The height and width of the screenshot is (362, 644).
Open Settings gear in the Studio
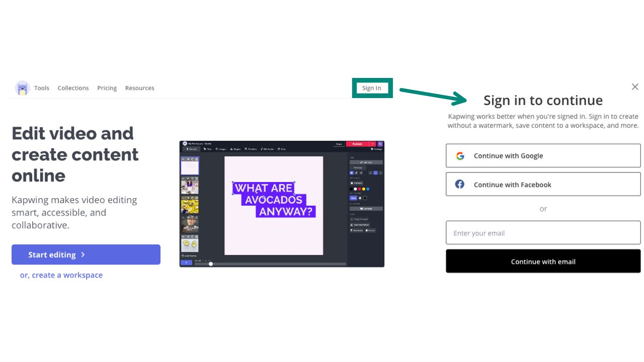376,149
